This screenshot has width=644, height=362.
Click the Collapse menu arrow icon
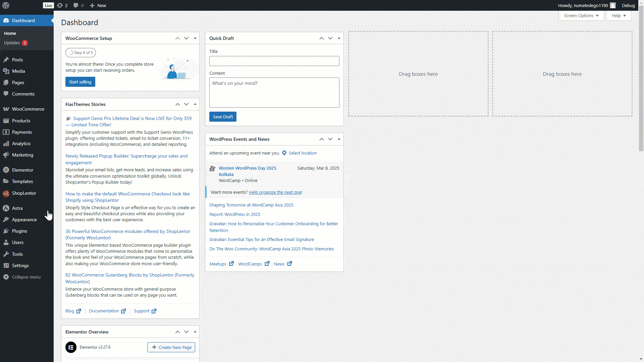pyautogui.click(x=6, y=277)
